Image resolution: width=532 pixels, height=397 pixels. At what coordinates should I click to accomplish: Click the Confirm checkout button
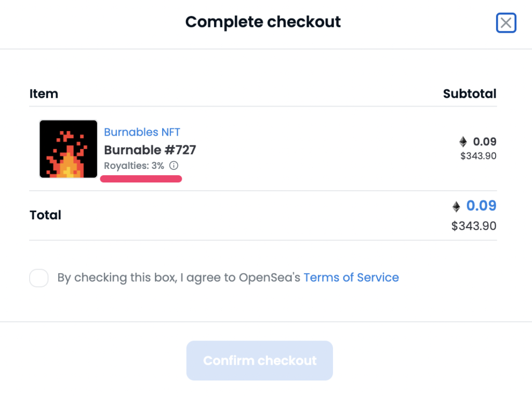(x=260, y=360)
